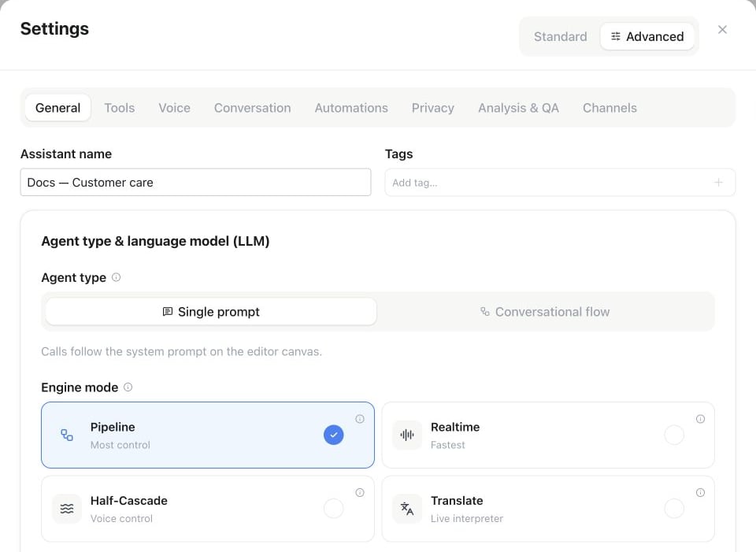Image resolution: width=756 pixels, height=552 pixels.
Task: Click the Assistant name field
Action: point(196,182)
